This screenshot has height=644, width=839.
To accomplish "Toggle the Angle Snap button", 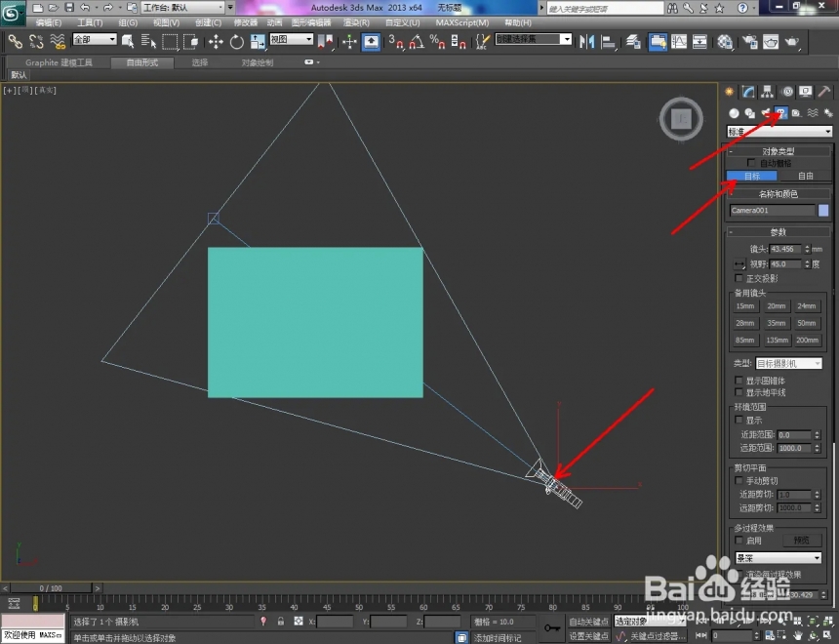I will [x=417, y=41].
